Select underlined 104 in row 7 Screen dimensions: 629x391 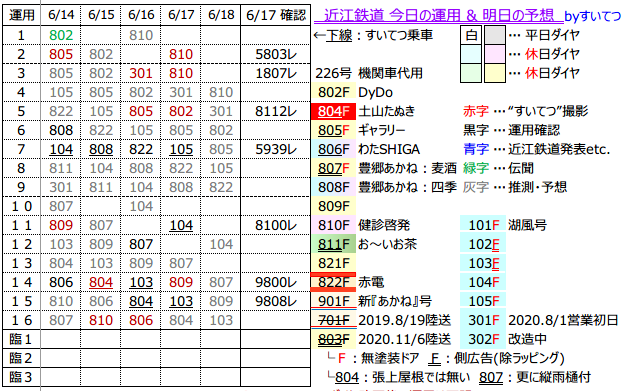61,149
